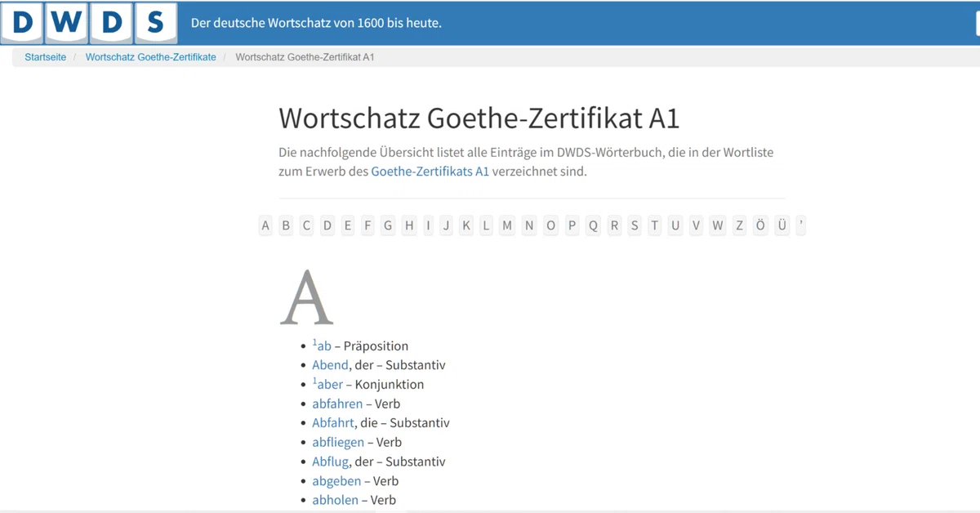The height and width of the screenshot is (513, 980).
Task: Jump to letter F section
Action: [x=367, y=225]
